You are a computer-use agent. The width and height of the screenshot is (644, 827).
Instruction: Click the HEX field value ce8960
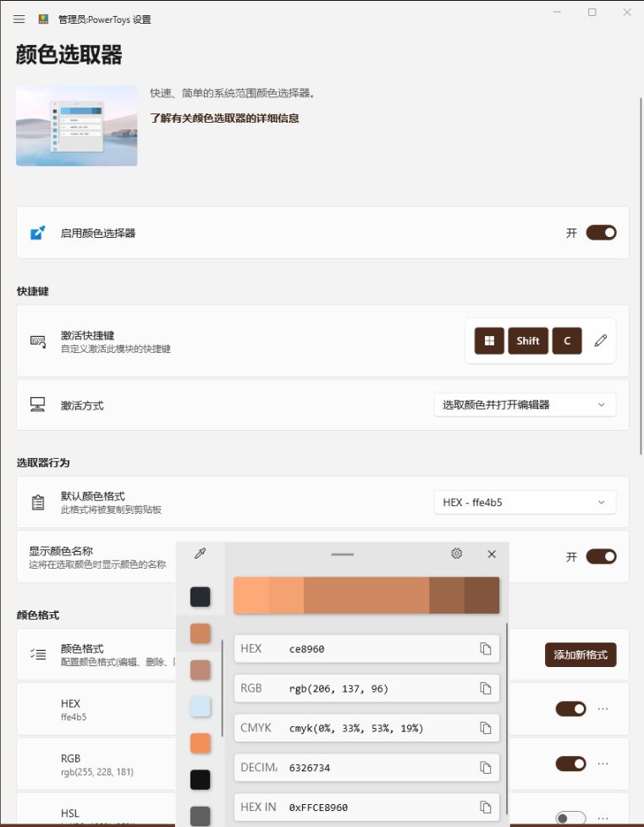[x=306, y=649]
